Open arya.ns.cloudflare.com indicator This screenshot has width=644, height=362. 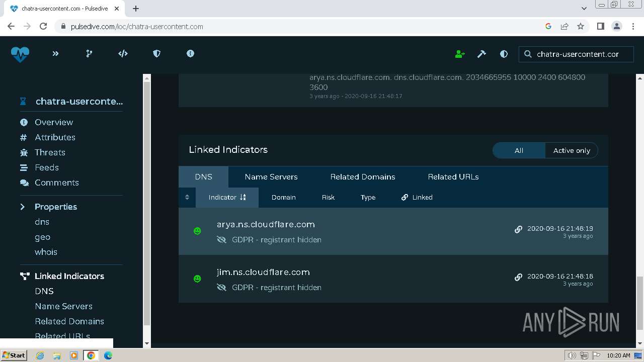point(266,225)
